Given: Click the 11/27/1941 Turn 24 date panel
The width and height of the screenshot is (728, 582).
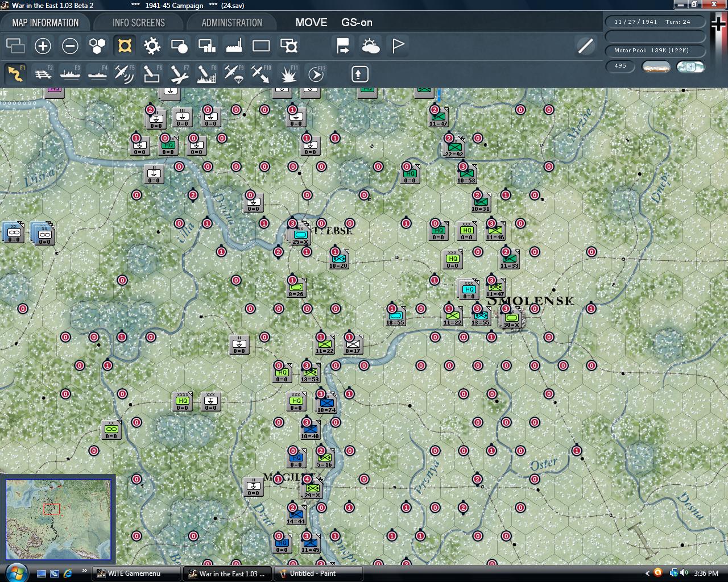Looking at the screenshot, I should tap(656, 22).
